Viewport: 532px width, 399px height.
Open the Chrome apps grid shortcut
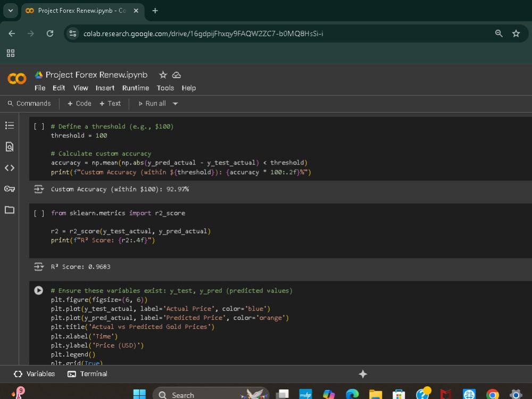coord(11,53)
